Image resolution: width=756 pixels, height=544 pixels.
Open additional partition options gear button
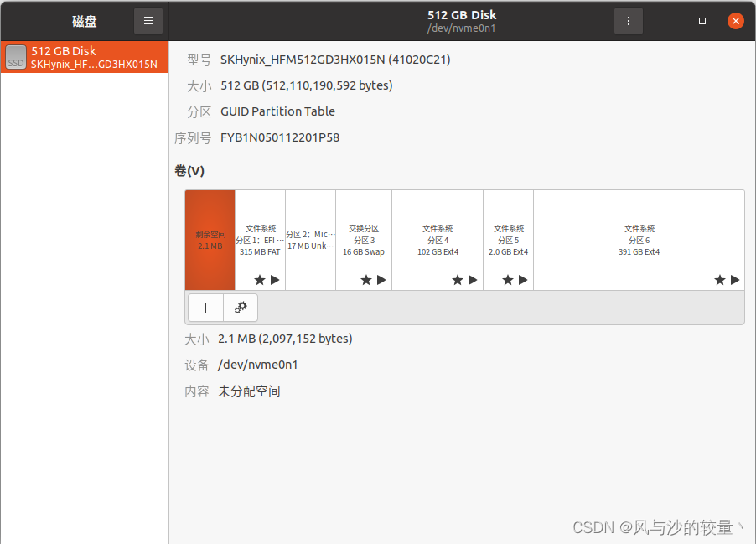(241, 308)
